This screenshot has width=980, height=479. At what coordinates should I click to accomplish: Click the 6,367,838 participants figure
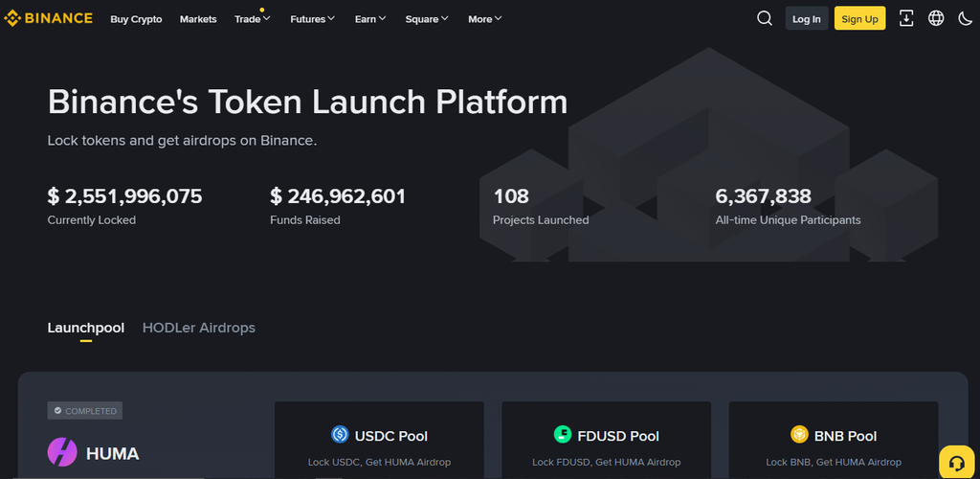(763, 196)
